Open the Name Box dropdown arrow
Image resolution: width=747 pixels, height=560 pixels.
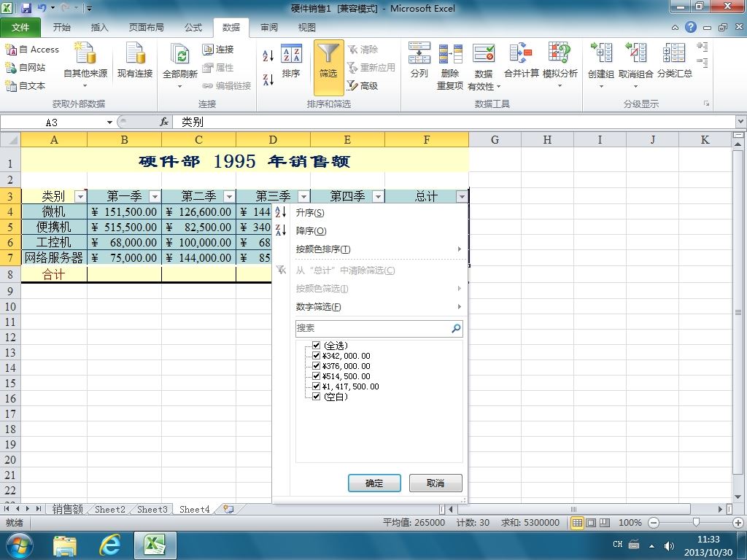[x=109, y=122]
